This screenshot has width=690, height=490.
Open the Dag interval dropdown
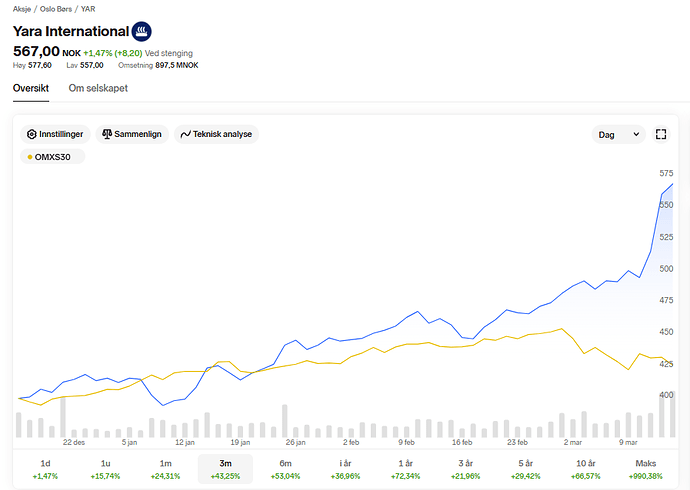619,134
